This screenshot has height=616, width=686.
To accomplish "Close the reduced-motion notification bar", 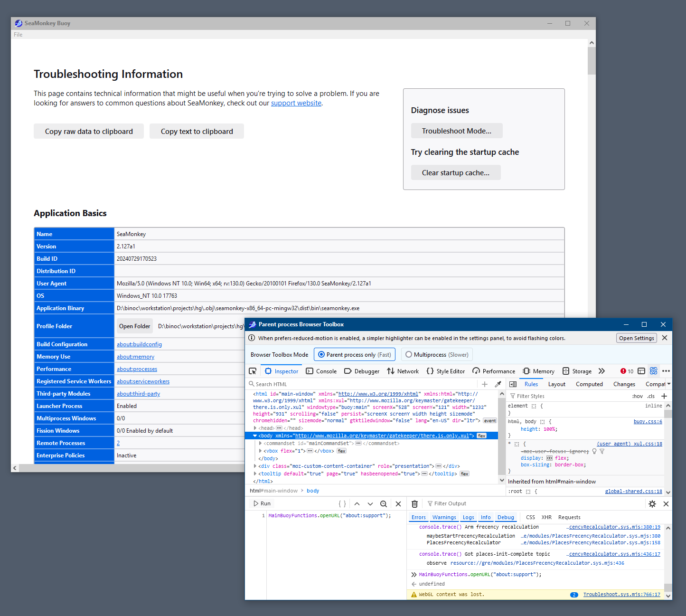I will click(x=665, y=338).
